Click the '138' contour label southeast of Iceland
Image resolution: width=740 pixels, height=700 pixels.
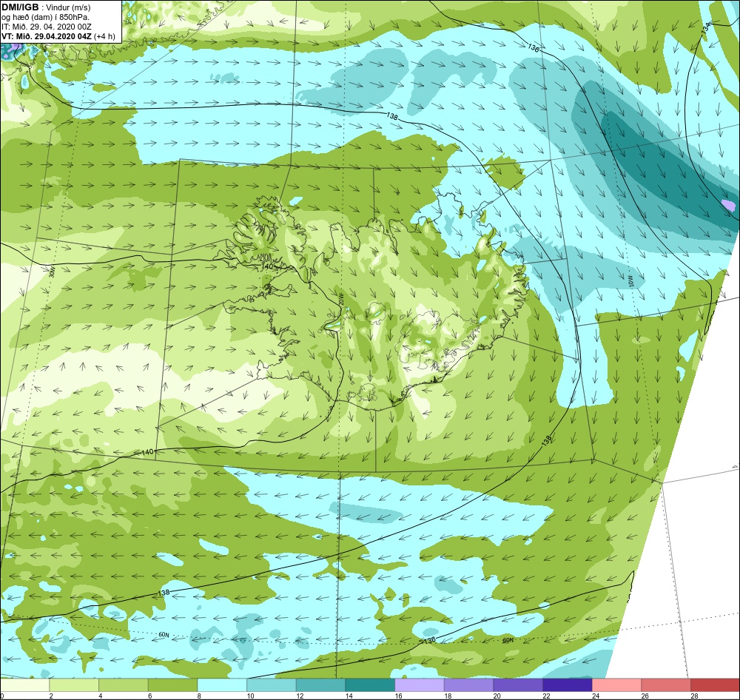[x=547, y=441]
